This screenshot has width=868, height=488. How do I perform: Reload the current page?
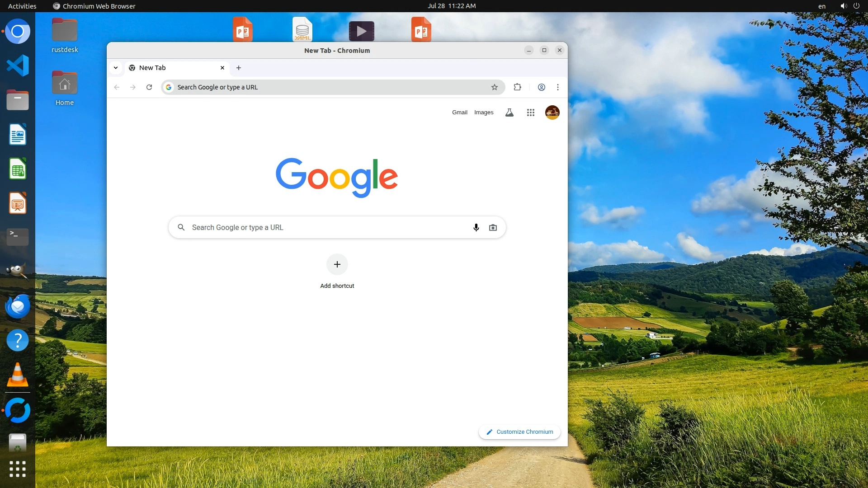tap(149, 87)
